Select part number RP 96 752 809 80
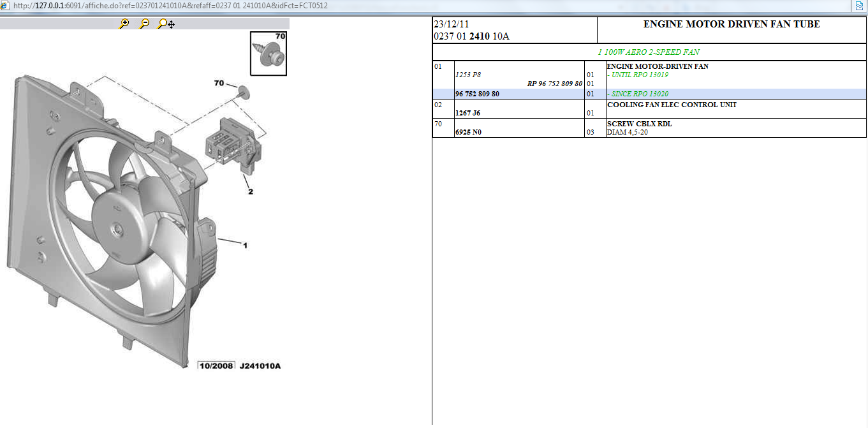868x428 pixels. coord(554,84)
